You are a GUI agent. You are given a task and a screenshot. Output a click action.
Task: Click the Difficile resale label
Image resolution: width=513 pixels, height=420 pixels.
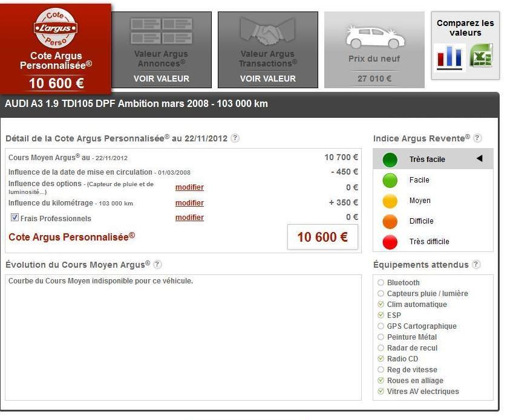pos(422,221)
